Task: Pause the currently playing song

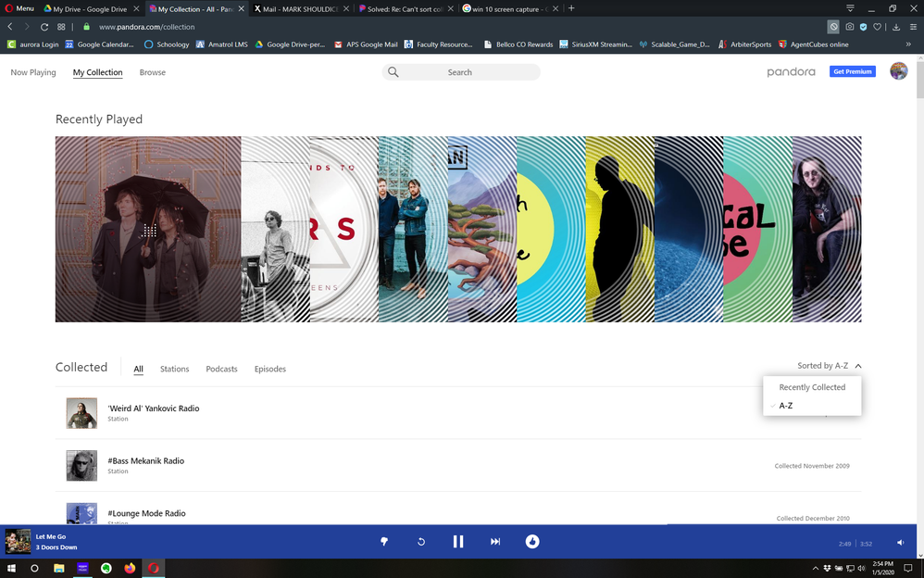Action: click(x=458, y=541)
